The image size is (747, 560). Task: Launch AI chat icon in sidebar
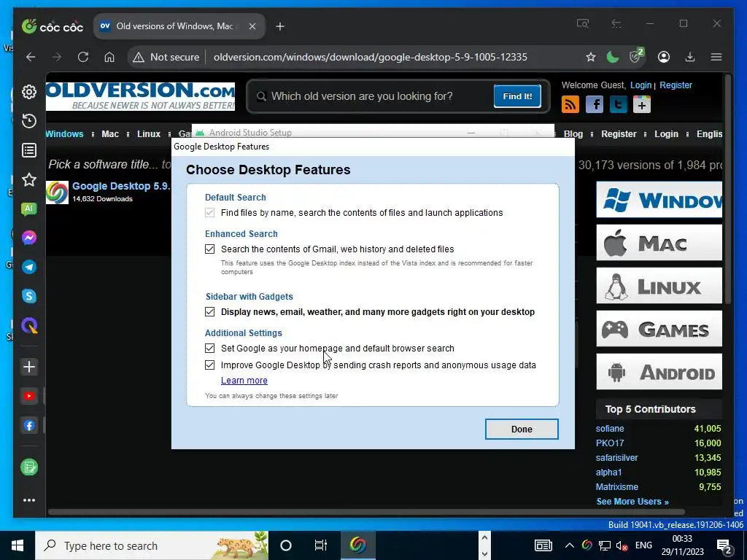(29, 209)
